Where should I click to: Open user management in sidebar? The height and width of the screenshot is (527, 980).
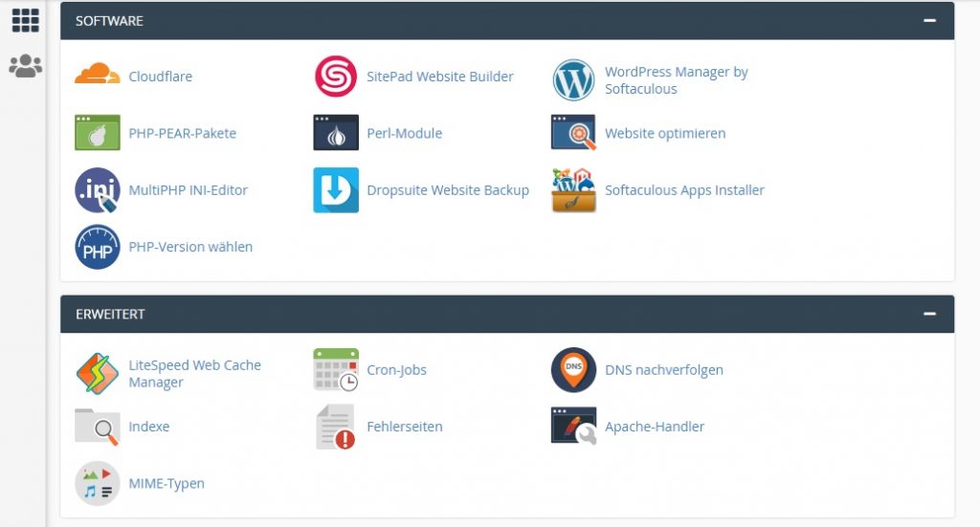(x=25, y=66)
